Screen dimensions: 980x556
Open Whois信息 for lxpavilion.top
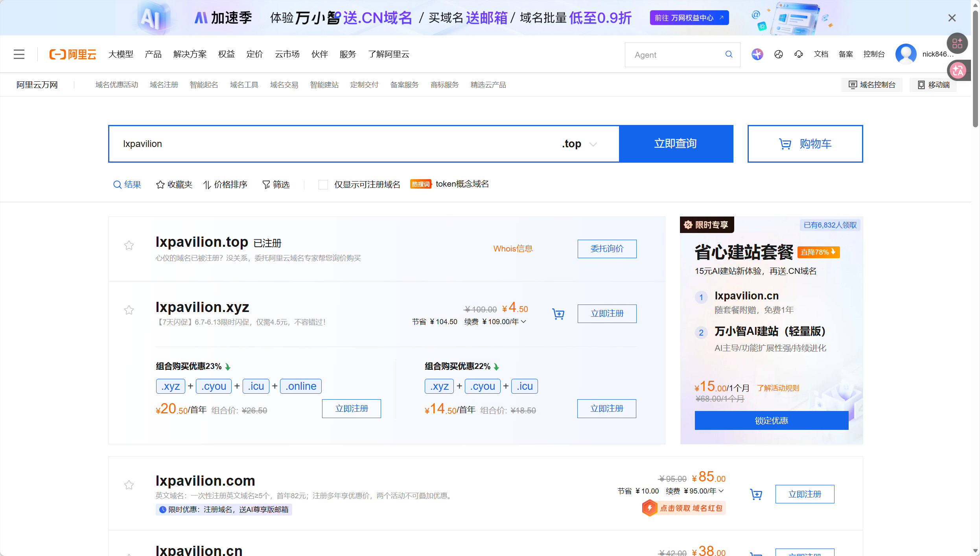coord(513,249)
